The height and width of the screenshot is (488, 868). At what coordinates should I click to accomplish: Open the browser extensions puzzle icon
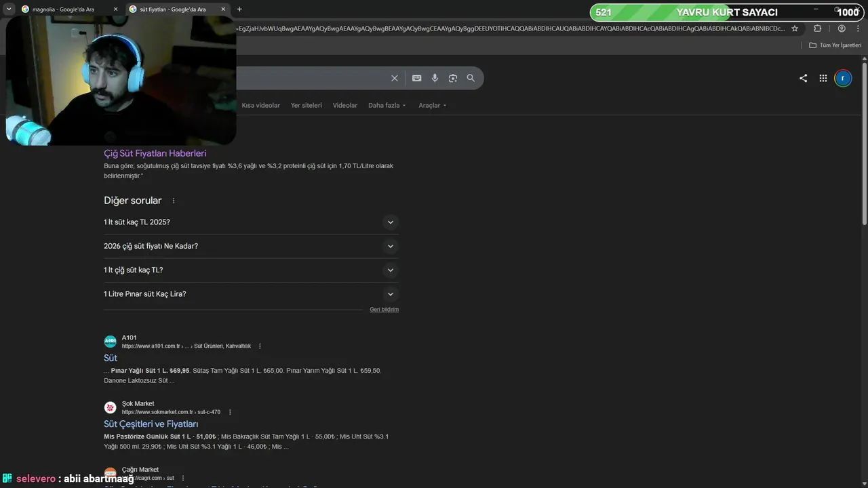coord(817,28)
